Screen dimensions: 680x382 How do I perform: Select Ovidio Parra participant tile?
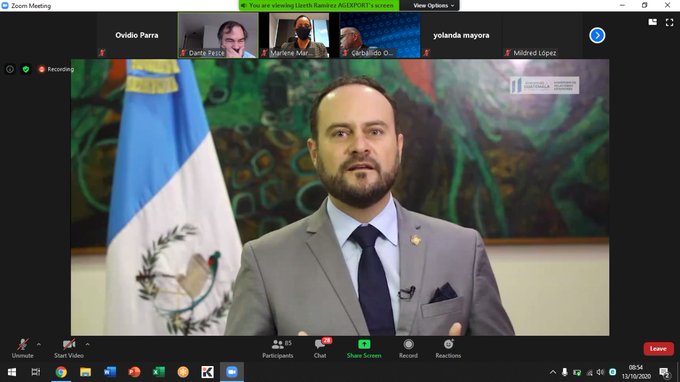(137, 35)
